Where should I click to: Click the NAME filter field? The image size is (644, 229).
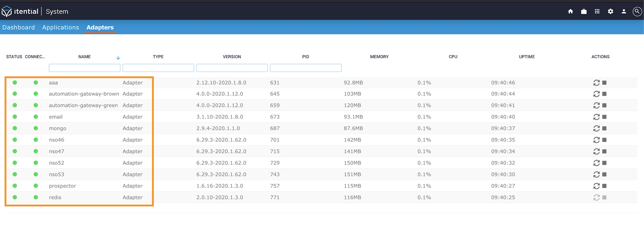click(x=85, y=68)
